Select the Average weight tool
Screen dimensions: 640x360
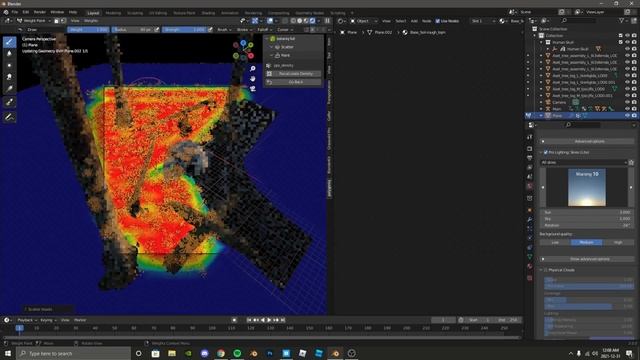pos(9,65)
